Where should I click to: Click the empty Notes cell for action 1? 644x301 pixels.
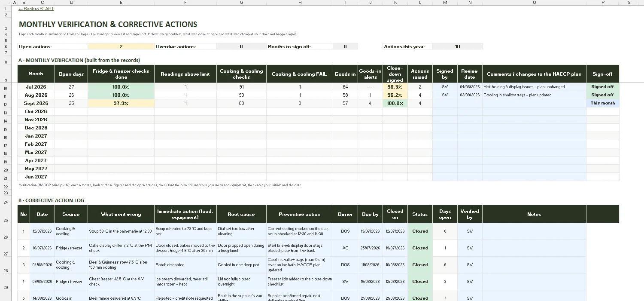coord(534,231)
